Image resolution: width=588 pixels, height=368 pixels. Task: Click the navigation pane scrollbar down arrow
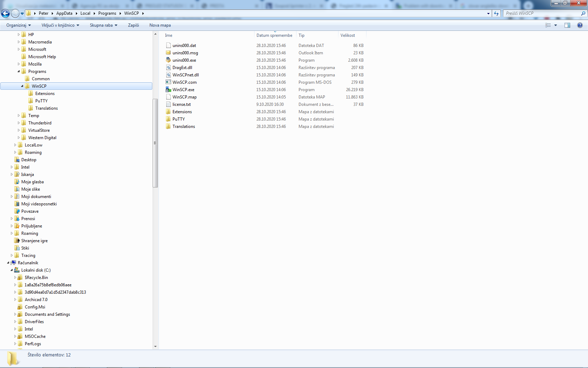click(155, 347)
